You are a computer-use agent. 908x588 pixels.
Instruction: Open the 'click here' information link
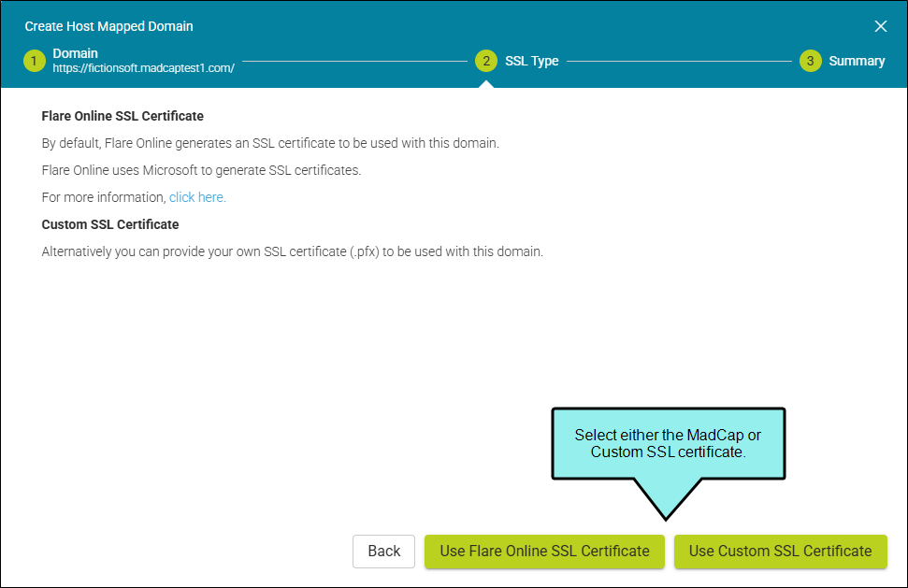pos(197,197)
